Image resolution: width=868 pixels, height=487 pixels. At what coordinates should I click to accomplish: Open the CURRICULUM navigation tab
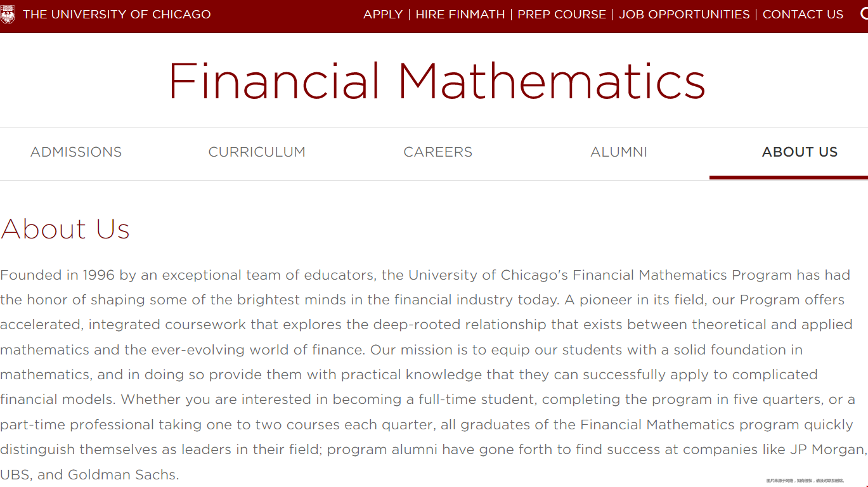point(257,152)
